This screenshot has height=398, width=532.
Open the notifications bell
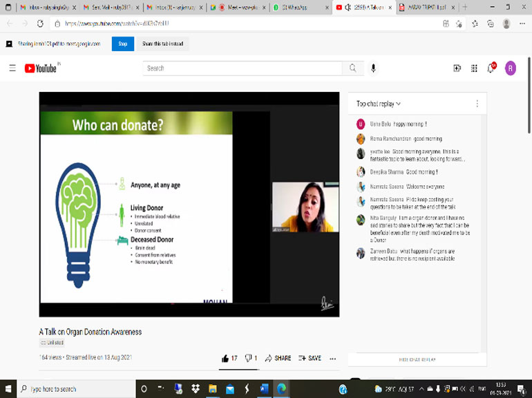(x=491, y=68)
